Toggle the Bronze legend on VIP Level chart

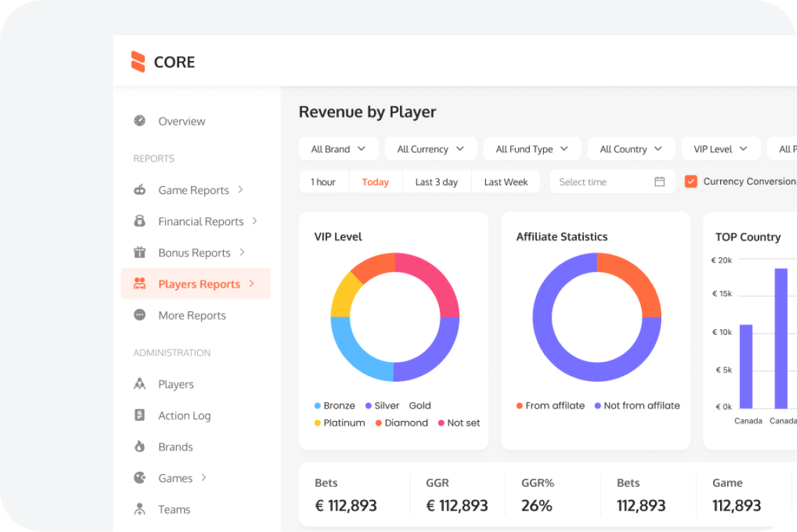tap(335, 405)
